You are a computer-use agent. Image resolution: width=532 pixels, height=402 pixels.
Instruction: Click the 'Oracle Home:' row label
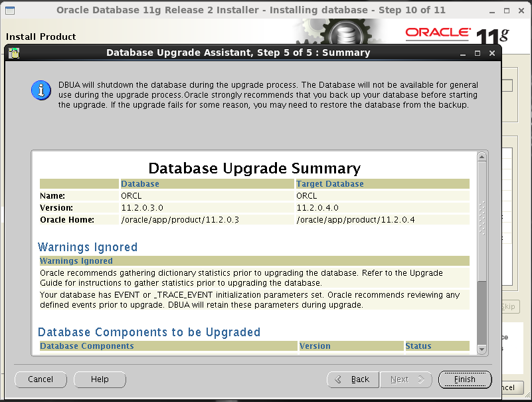tap(67, 220)
